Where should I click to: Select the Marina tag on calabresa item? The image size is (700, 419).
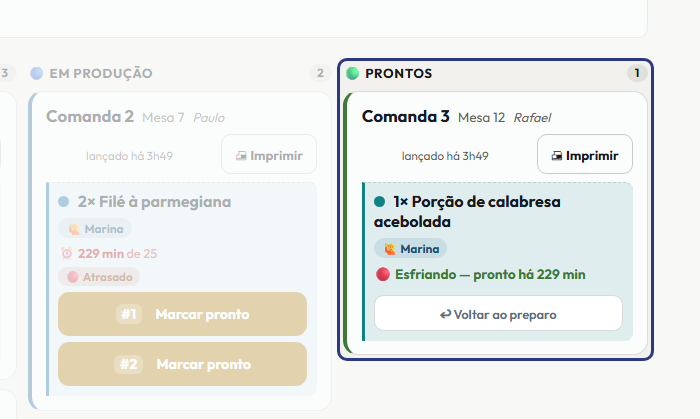click(x=410, y=249)
